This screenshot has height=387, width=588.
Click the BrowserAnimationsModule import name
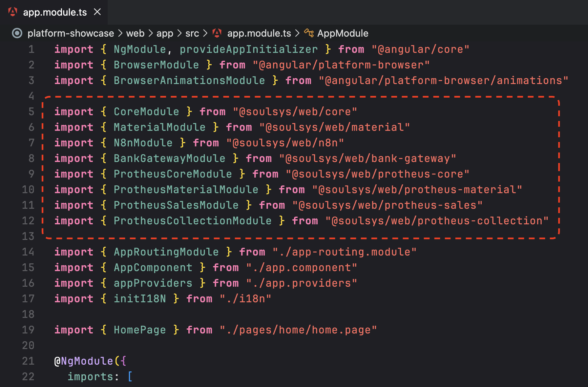(x=189, y=80)
